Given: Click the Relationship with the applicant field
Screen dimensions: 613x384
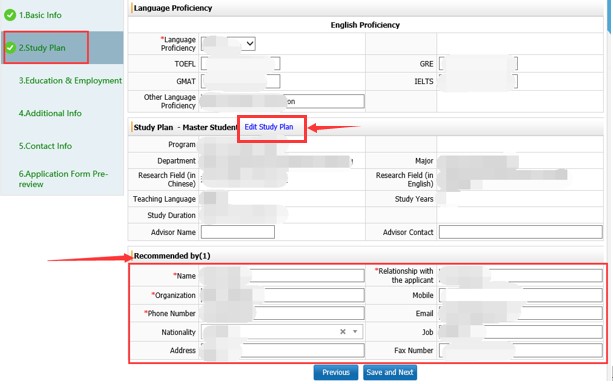Looking at the screenshot, I should pos(520,276).
